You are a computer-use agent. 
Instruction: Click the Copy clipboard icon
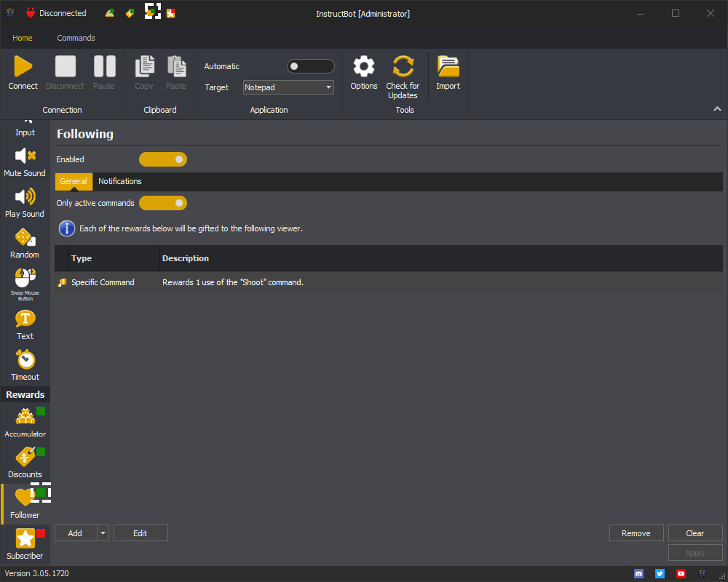(x=144, y=66)
